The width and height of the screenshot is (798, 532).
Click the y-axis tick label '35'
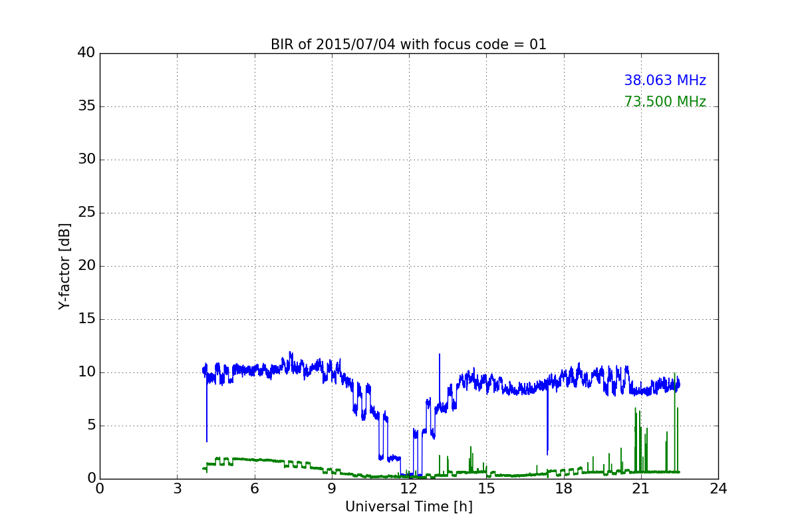[x=86, y=106]
